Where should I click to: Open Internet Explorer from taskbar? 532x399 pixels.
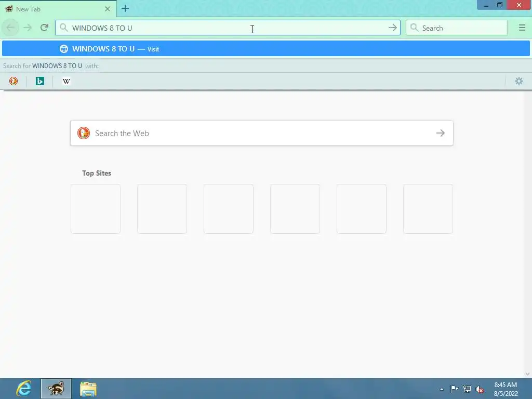click(24, 389)
